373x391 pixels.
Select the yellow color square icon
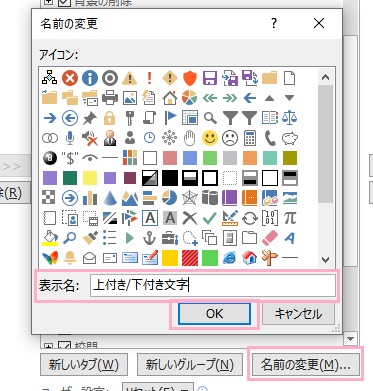click(x=90, y=178)
